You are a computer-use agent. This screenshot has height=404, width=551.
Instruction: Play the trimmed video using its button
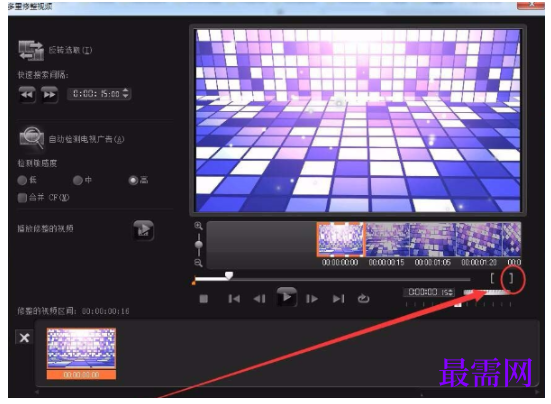point(143,230)
